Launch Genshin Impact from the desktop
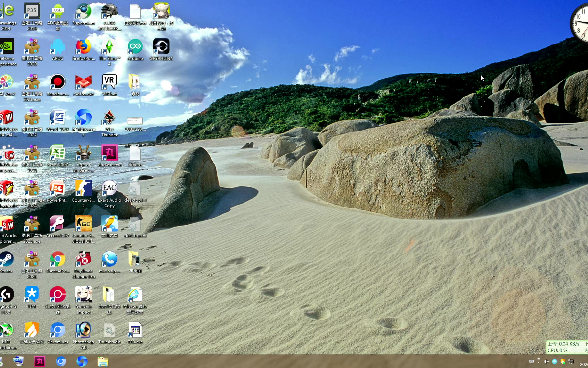 coord(84,295)
